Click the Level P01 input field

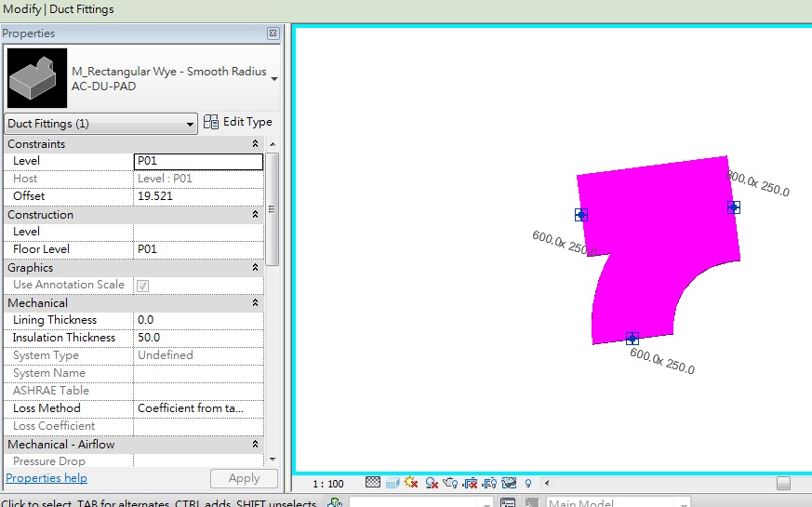tap(198, 162)
